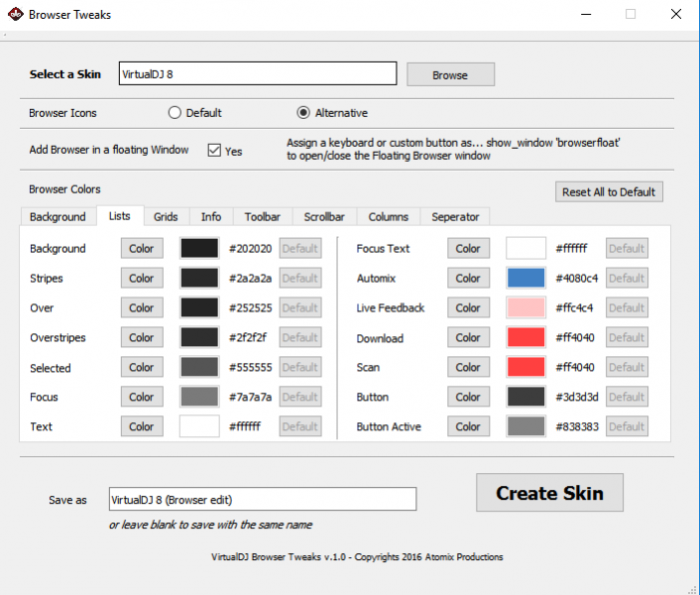This screenshot has height=595, width=700.
Task: Click Color button for Background row
Action: pos(142,248)
